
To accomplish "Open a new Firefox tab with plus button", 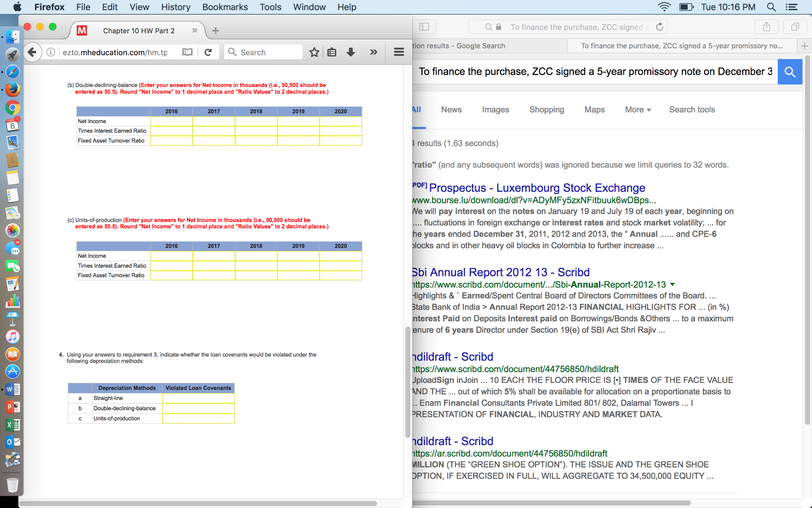I will point(216,31).
